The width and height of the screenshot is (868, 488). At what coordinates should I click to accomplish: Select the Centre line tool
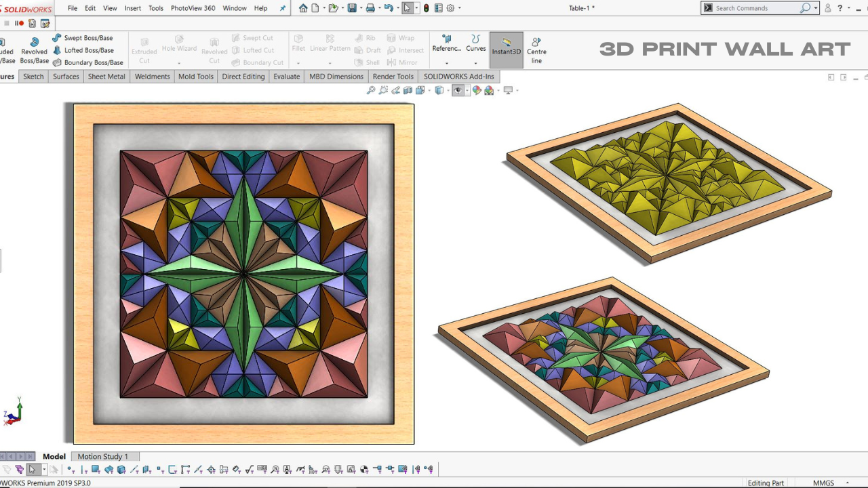pos(536,49)
